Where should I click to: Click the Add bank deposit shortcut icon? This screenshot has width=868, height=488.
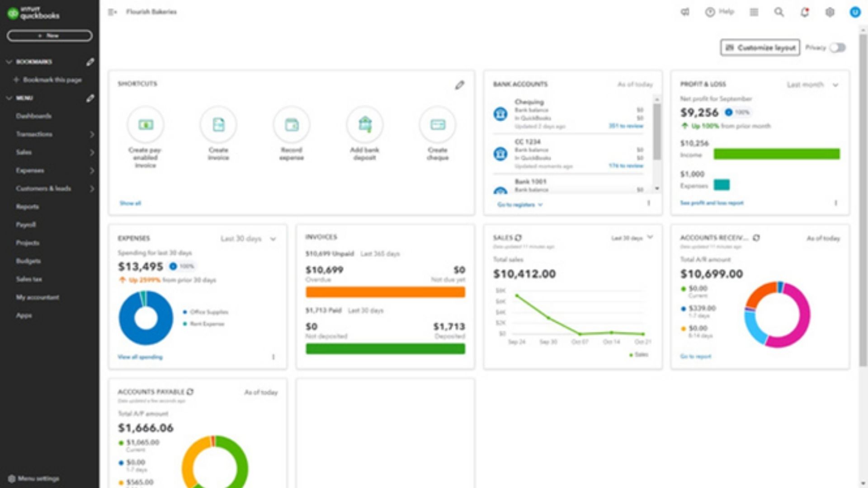click(x=365, y=124)
